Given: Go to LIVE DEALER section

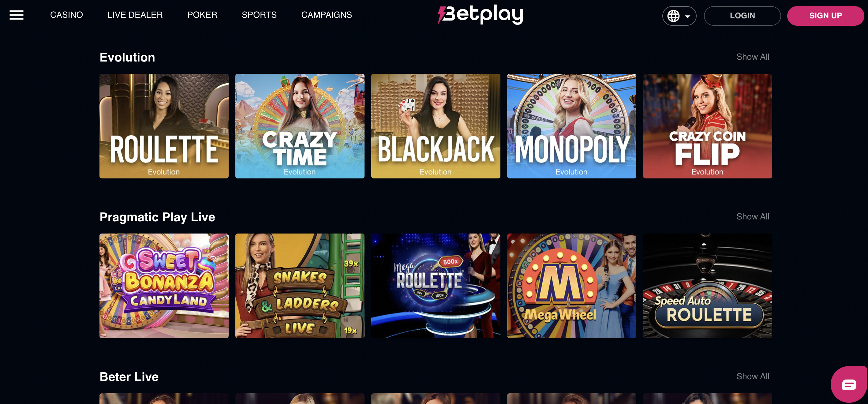Looking at the screenshot, I should click(x=135, y=15).
